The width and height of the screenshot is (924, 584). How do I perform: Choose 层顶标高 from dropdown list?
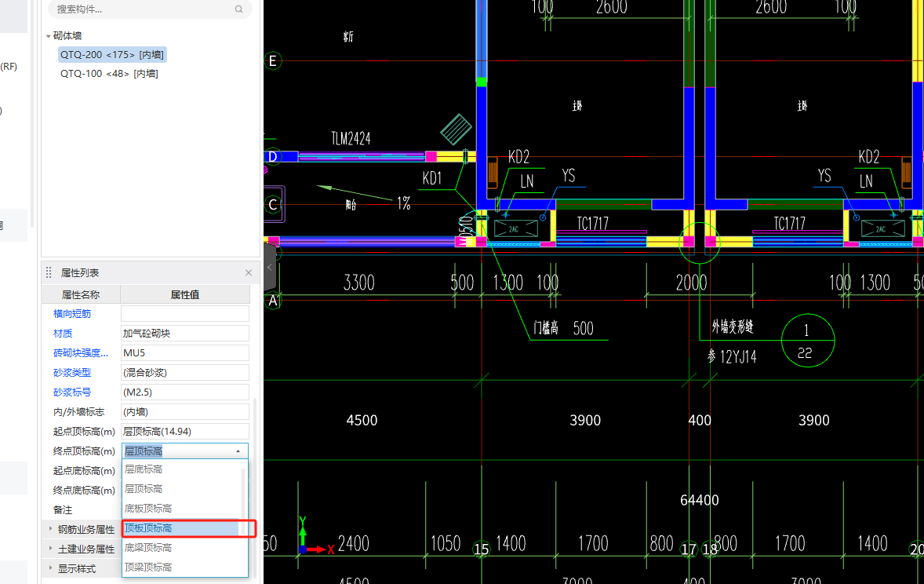[181, 489]
